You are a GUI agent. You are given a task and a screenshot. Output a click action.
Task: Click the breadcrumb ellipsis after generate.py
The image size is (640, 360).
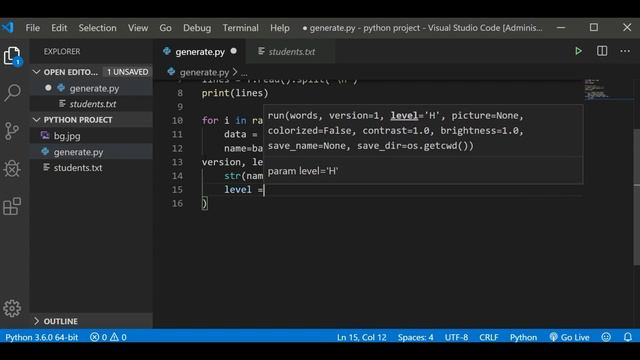(x=244, y=73)
